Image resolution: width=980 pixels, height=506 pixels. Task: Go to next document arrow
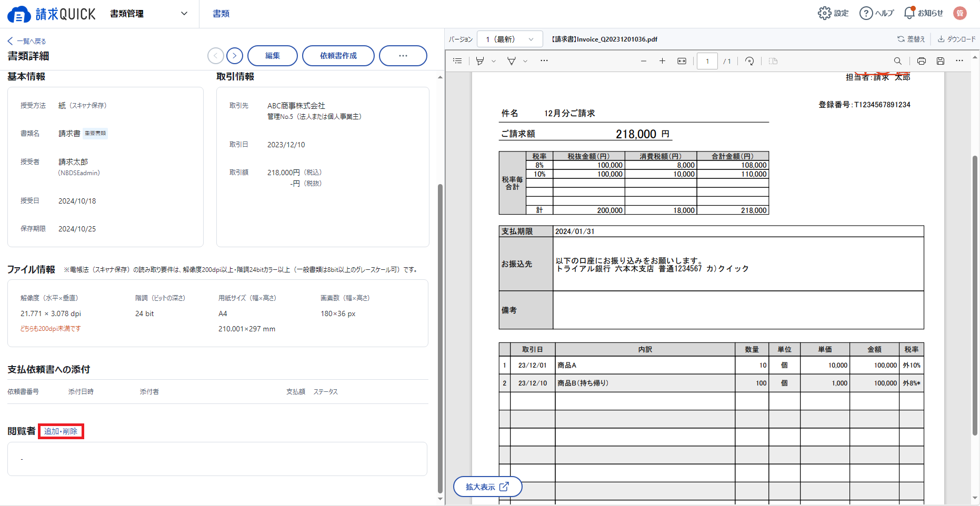235,56
